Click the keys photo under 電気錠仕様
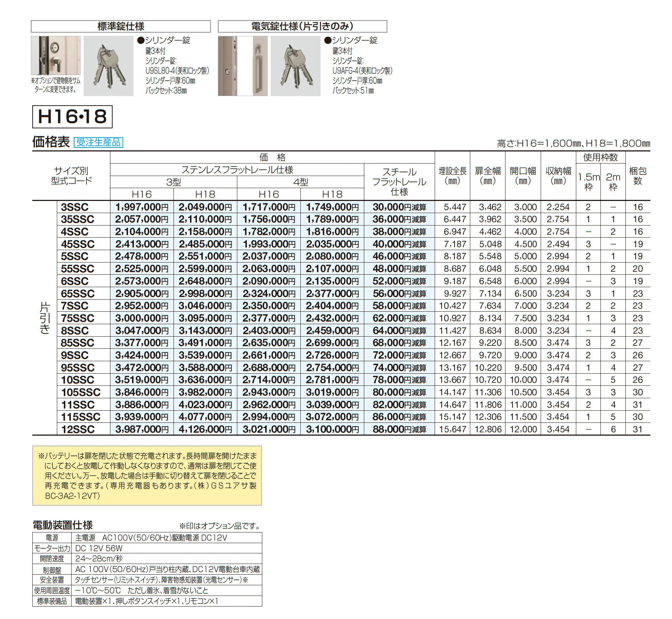 [296, 66]
